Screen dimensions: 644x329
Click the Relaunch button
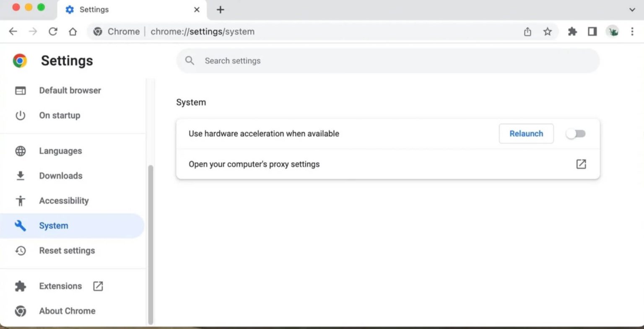point(526,134)
